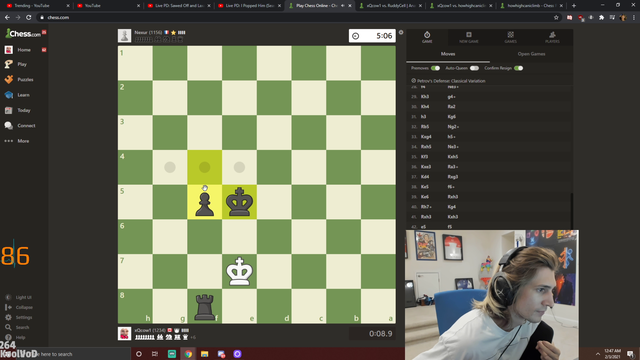Click the Cortana circle on taskbar
The image size is (640, 360).
click(x=139, y=354)
